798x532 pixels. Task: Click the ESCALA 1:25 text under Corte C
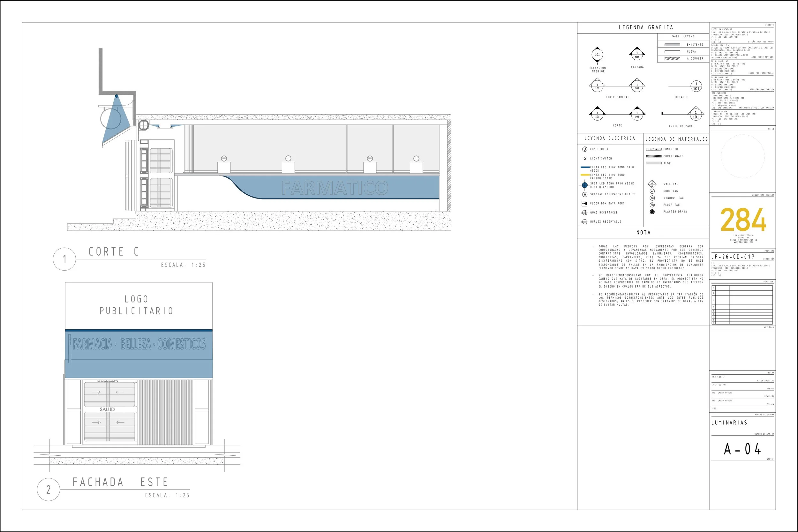coord(183,265)
